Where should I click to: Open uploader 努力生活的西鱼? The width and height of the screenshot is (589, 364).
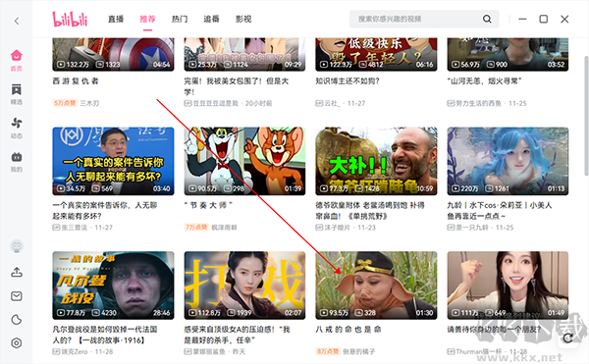coord(478,103)
